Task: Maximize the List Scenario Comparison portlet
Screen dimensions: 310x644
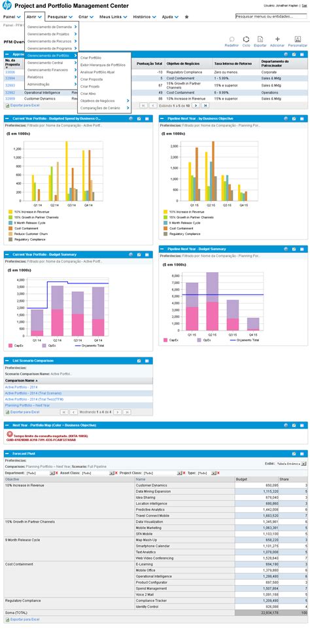Action: (147, 361)
